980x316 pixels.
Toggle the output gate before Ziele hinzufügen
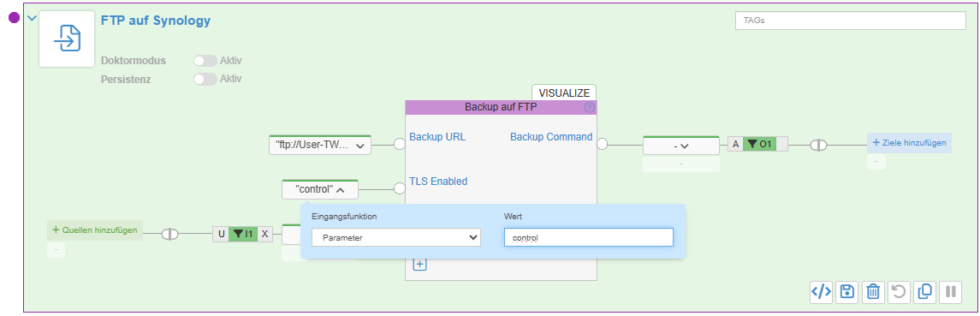(x=818, y=146)
